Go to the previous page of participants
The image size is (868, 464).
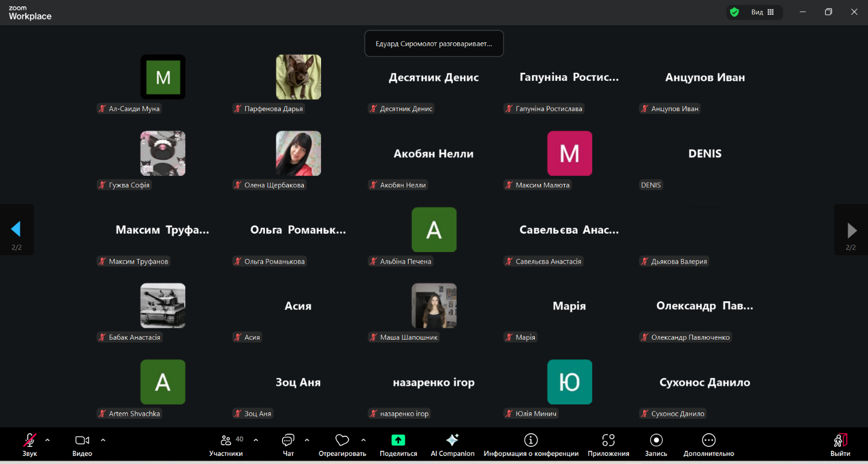16,230
